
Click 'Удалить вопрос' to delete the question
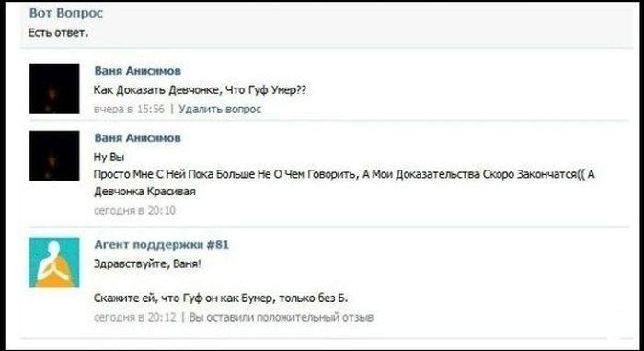pos(220,109)
